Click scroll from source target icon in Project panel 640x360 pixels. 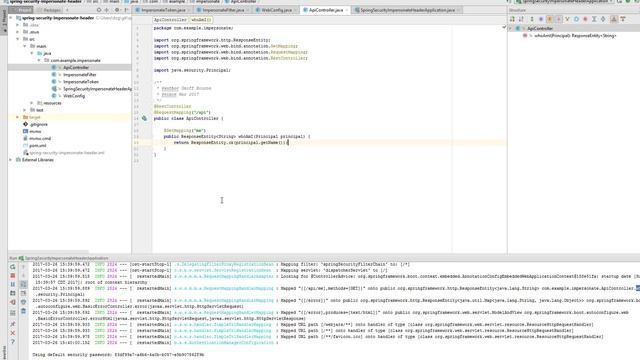[x=99, y=10]
